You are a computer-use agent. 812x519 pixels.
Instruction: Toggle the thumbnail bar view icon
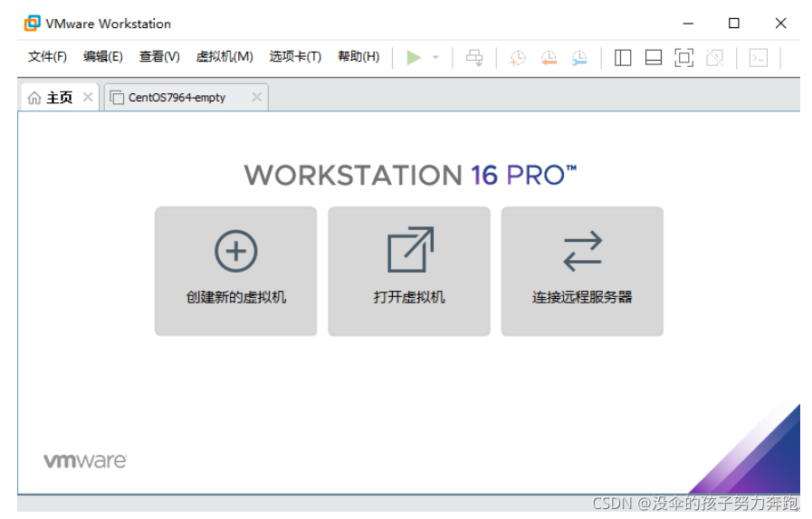coord(653,57)
